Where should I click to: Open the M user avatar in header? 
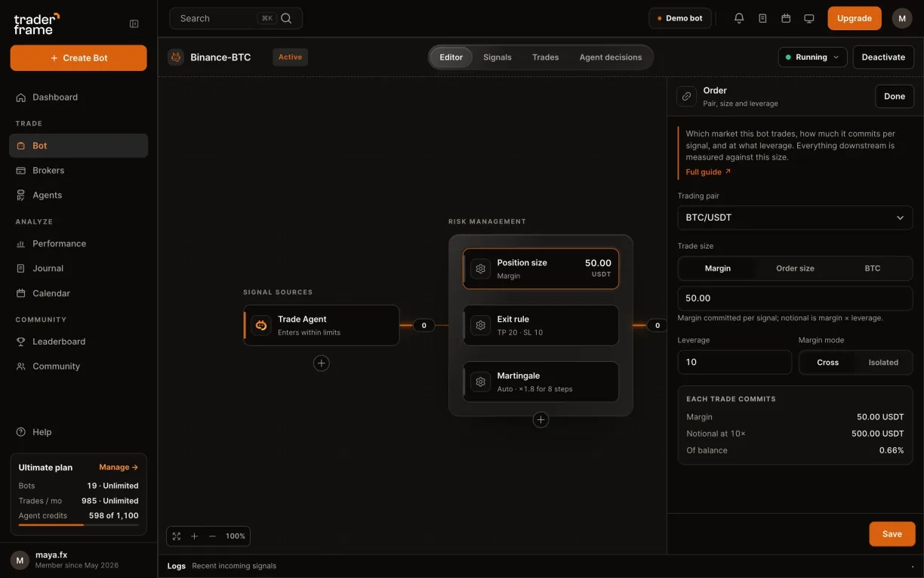coord(902,18)
